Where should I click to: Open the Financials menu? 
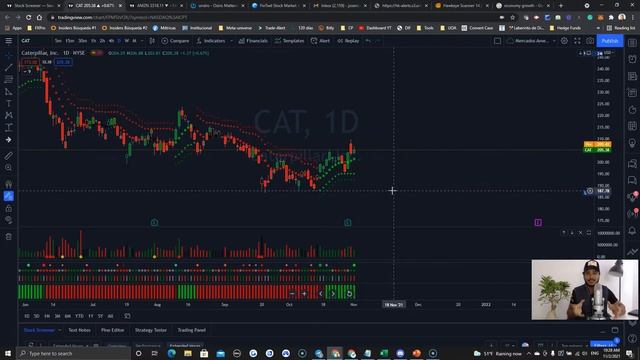click(x=253, y=41)
